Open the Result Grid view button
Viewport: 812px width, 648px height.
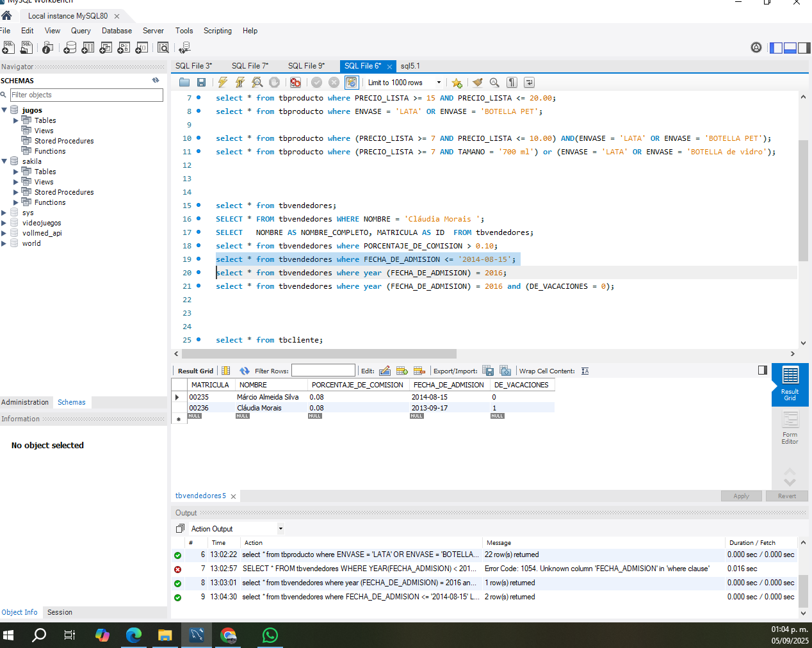pyautogui.click(x=790, y=384)
